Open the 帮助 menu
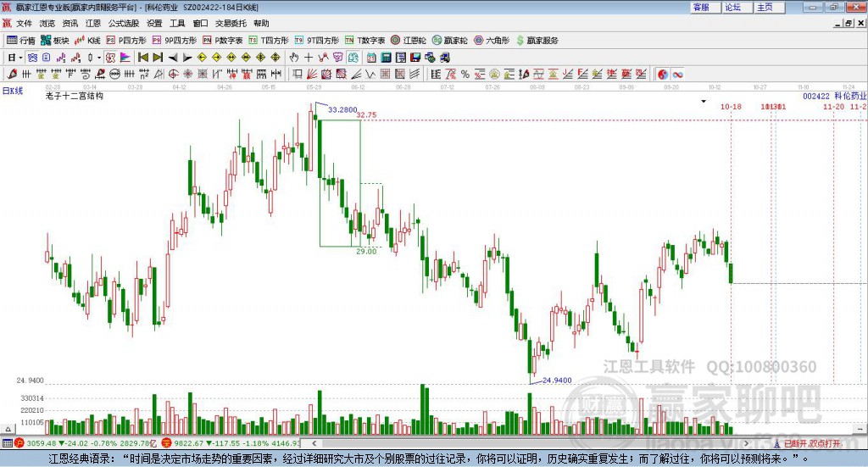Image resolution: width=868 pixels, height=467 pixels. (x=261, y=23)
